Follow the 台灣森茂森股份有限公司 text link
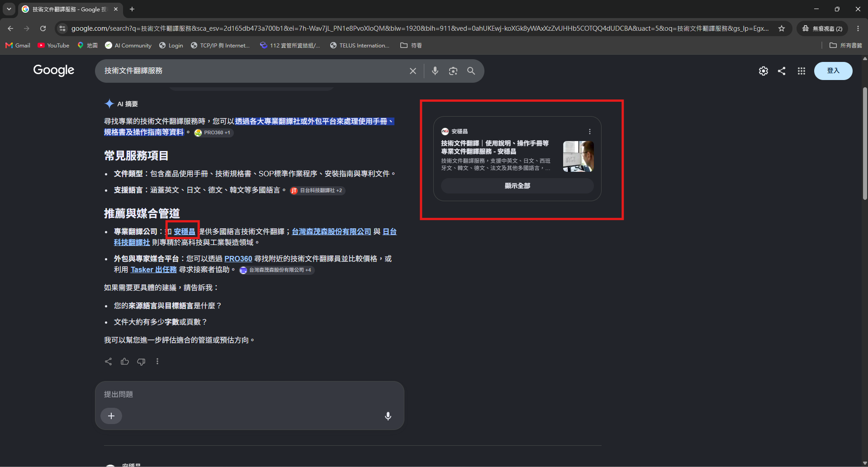 pos(331,231)
